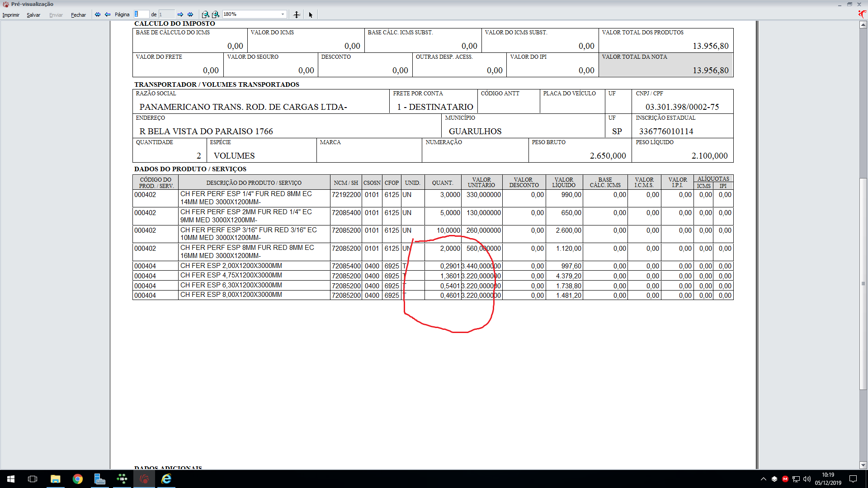This screenshot has width=868, height=488.
Task: Click the CNPJ 03.301.398/0002-75
Action: 682,107
